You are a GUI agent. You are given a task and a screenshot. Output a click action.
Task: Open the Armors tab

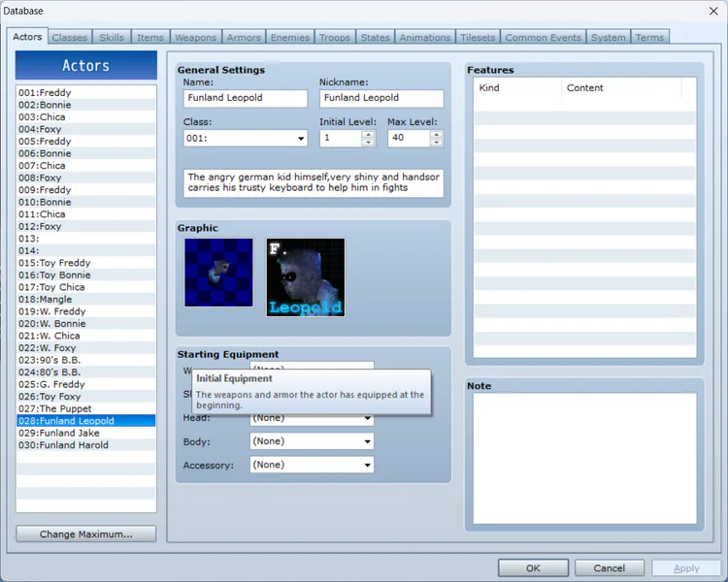click(x=244, y=37)
